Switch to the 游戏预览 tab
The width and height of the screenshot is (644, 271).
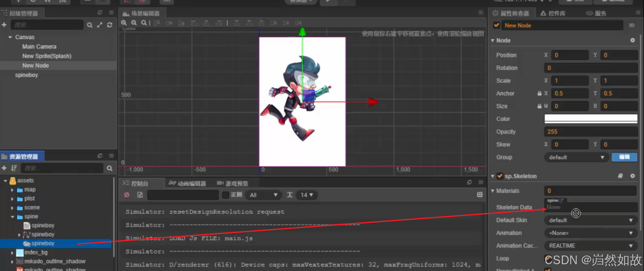tap(233, 184)
